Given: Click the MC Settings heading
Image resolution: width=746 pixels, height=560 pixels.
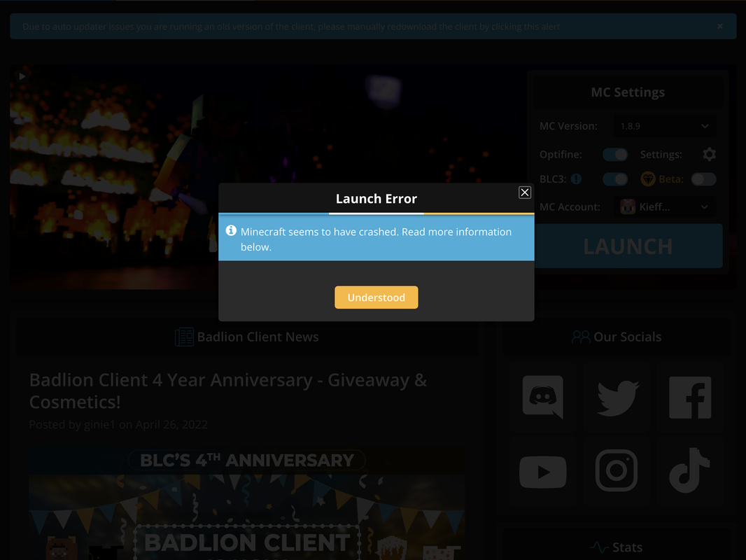Looking at the screenshot, I should [x=628, y=92].
